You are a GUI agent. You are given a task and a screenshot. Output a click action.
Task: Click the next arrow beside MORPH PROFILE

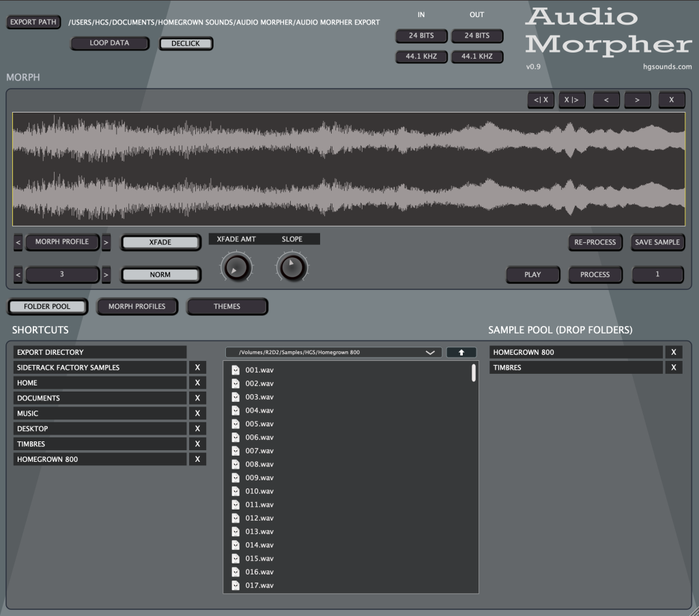click(x=106, y=242)
